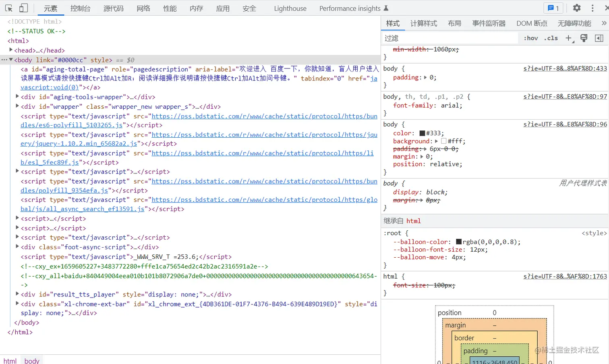The height and width of the screenshot is (364, 609).
Task: Select the closing </body> tag line
Action: (27, 323)
